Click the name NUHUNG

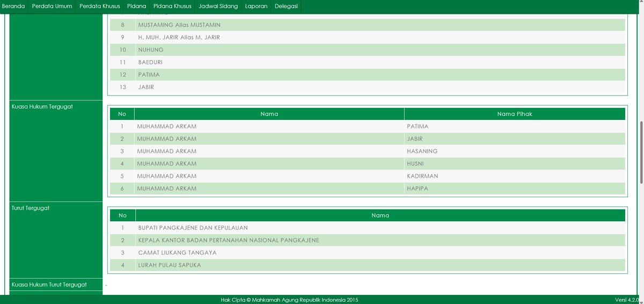(151, 50)
